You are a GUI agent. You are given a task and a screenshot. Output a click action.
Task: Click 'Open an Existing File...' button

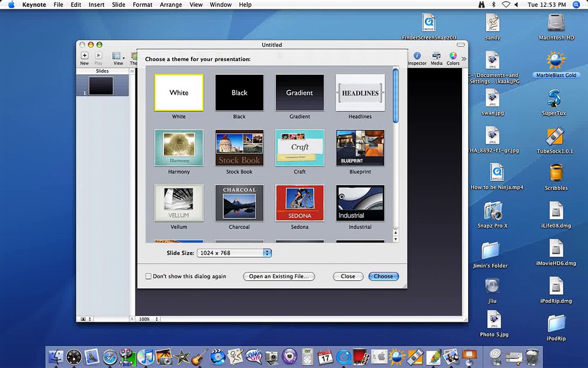279,276
